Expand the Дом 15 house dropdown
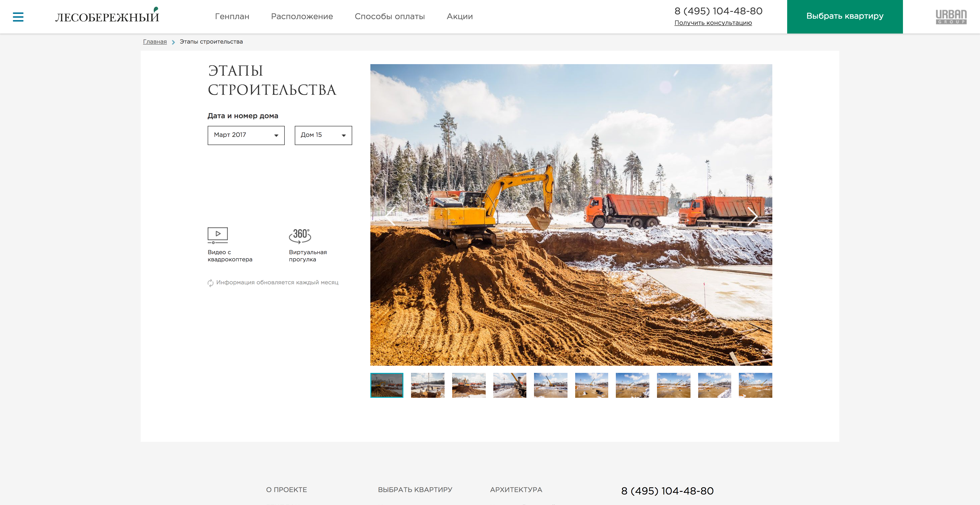Viewport: 980px width, 505px height. coord(323,135)
